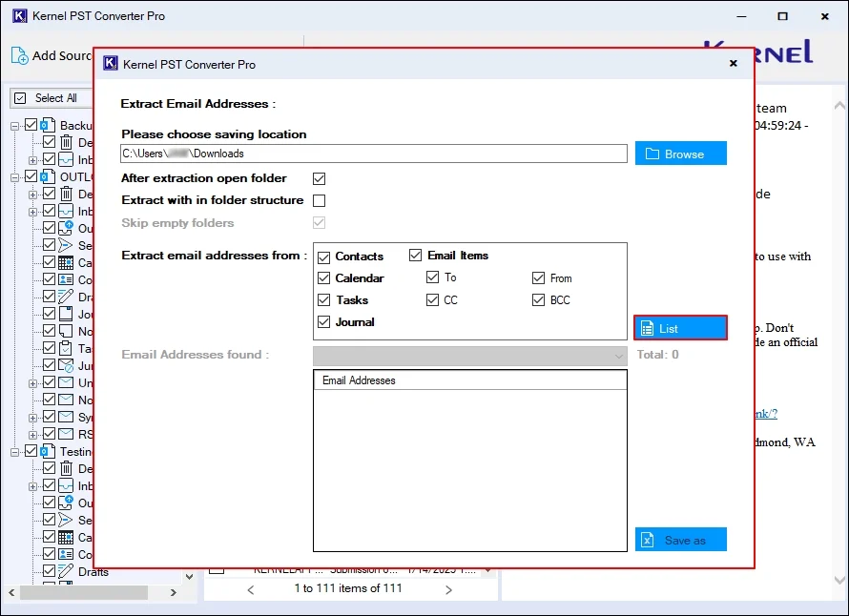849x616 pixels.
Task: Click the Browse folder button
Action: coord(680,154)
